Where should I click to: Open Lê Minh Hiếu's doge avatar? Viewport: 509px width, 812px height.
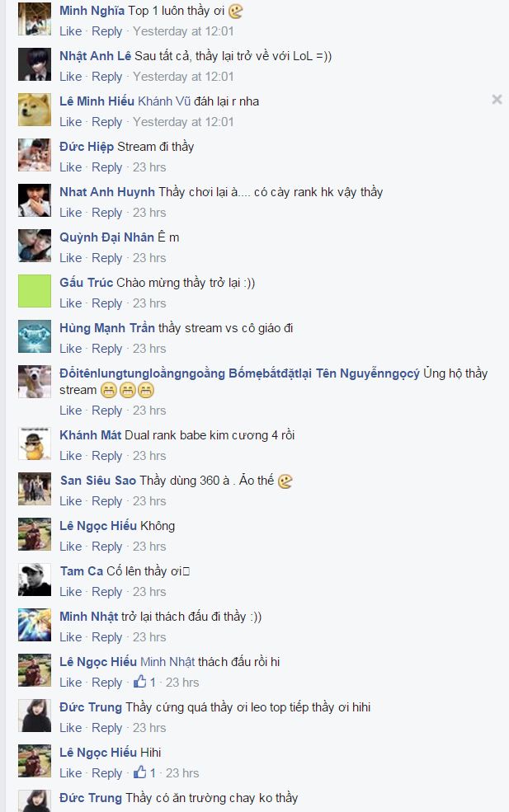click(35, 110)
